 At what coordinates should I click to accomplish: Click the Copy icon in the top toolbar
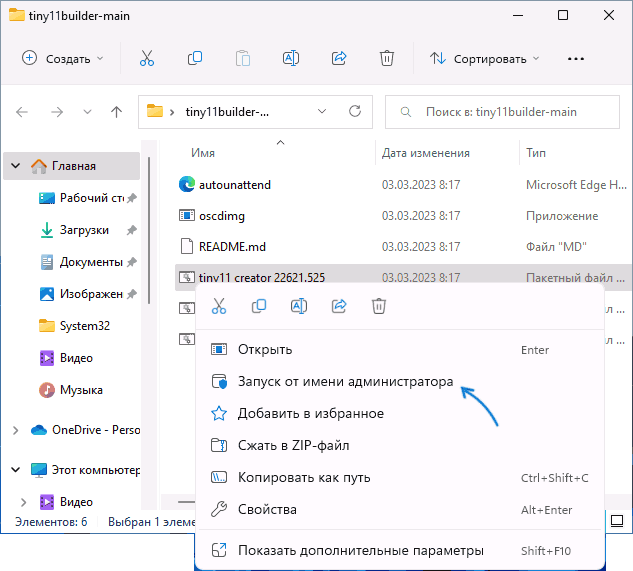195,59
